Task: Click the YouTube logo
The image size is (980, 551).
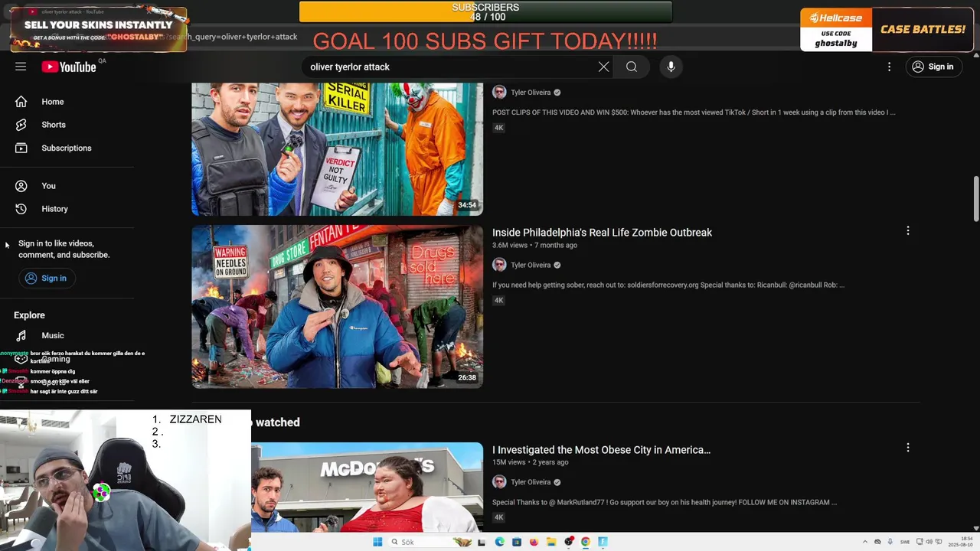Action: click(x=69, y=67)
